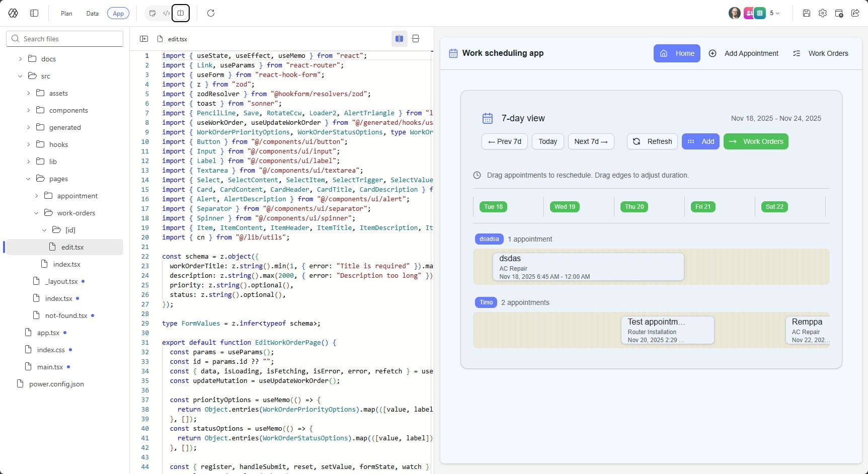The width and height of the screenshot is (868, 474).
Task: Open the share icon in the top bar
Action: [x=855, y=13]
